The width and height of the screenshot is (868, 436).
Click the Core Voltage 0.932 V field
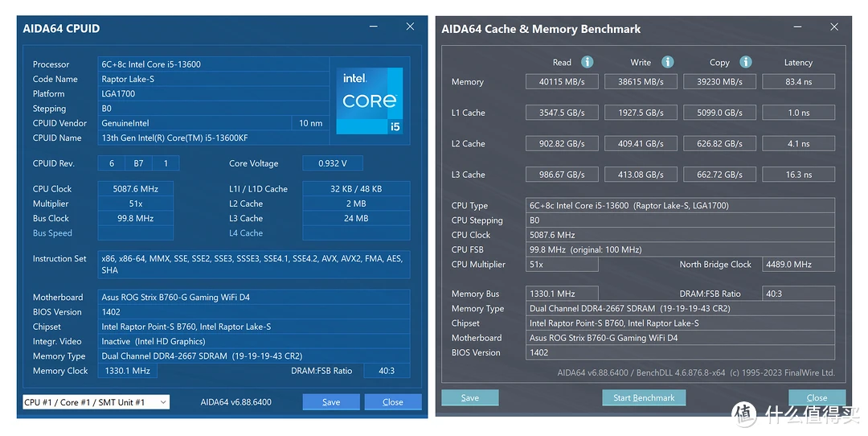332,163
